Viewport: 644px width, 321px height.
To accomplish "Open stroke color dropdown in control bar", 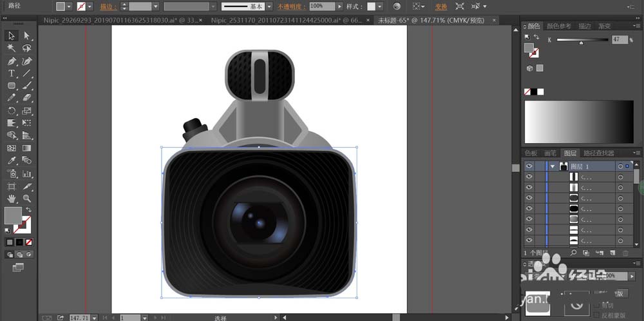I will pos(90,6).
